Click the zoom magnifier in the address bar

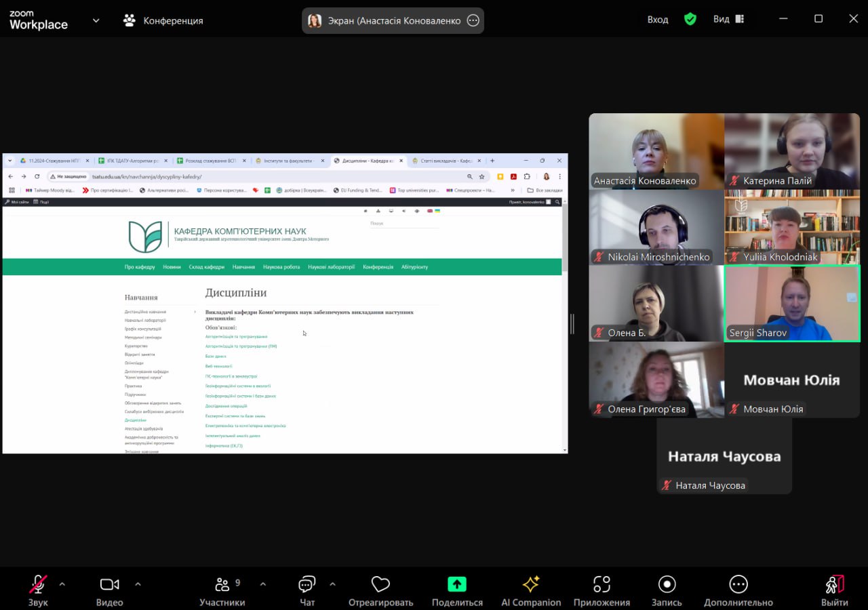coord(470,176)
